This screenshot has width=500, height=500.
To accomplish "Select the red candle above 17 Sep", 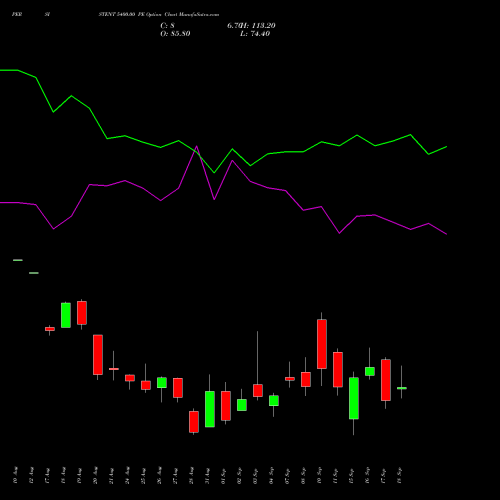I will (x=386, y=380).
